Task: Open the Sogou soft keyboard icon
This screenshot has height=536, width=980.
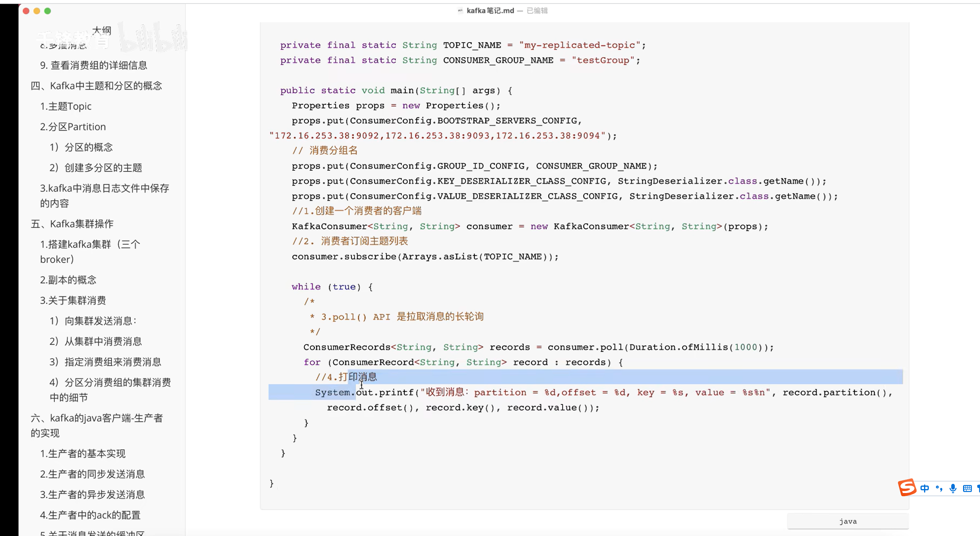Action: (967, 489)
